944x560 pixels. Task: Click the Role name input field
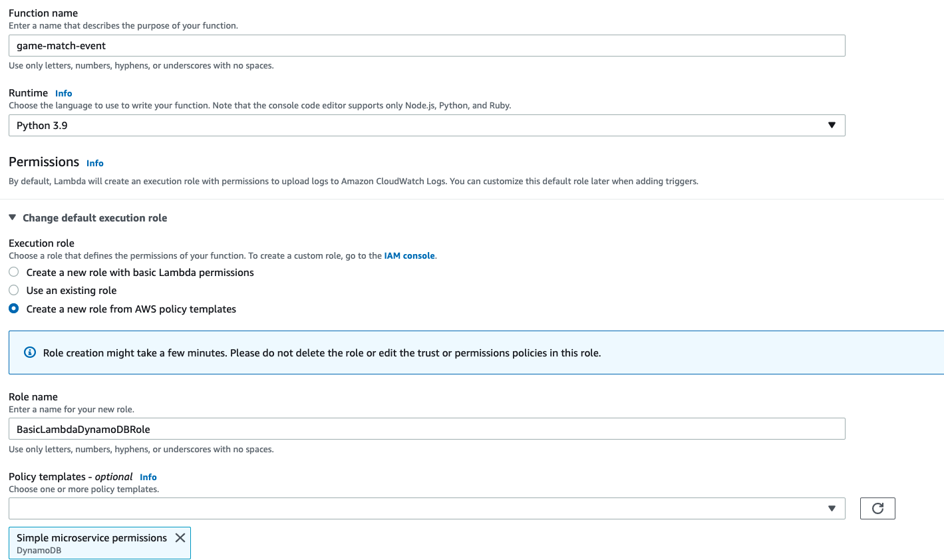click(426, 429)
